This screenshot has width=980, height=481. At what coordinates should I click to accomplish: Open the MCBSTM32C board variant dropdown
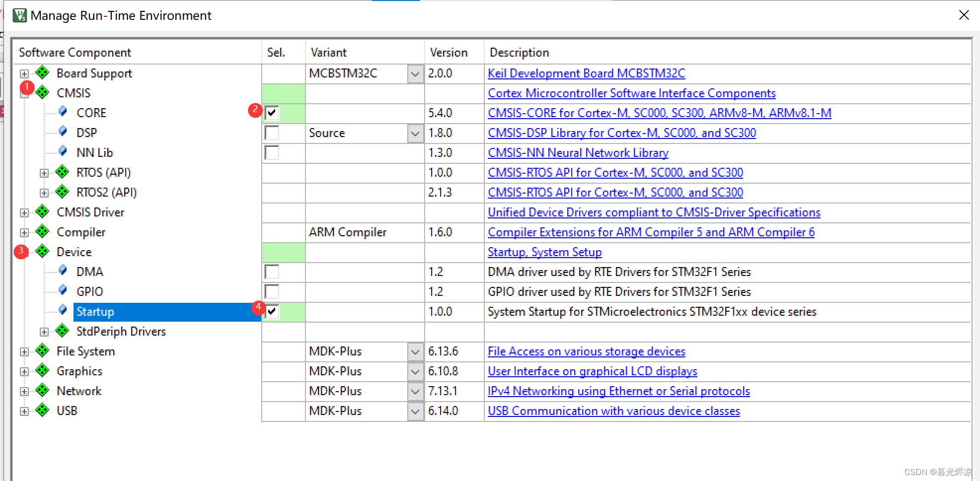tap(415, 74)
